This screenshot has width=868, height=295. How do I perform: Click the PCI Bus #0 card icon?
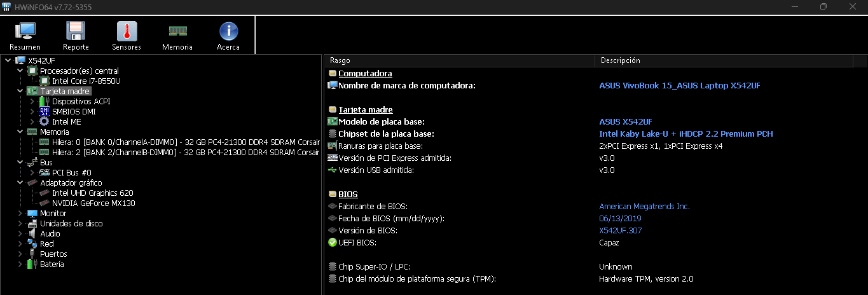(x=45, y=172)
